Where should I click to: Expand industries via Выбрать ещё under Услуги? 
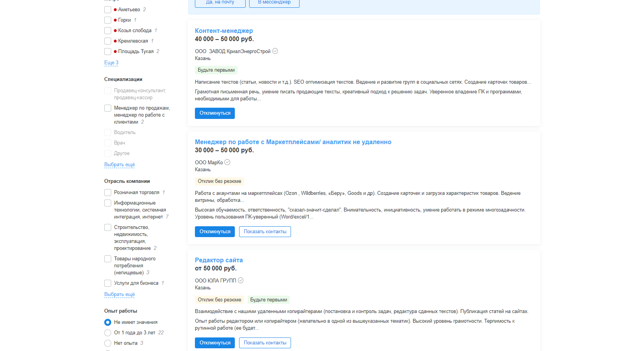tap(119, 294)
